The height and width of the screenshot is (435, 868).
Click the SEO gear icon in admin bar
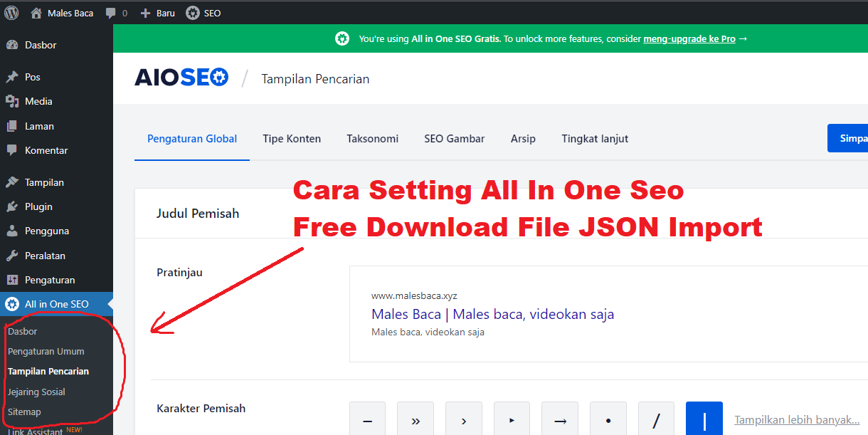(x=193, y=13)
